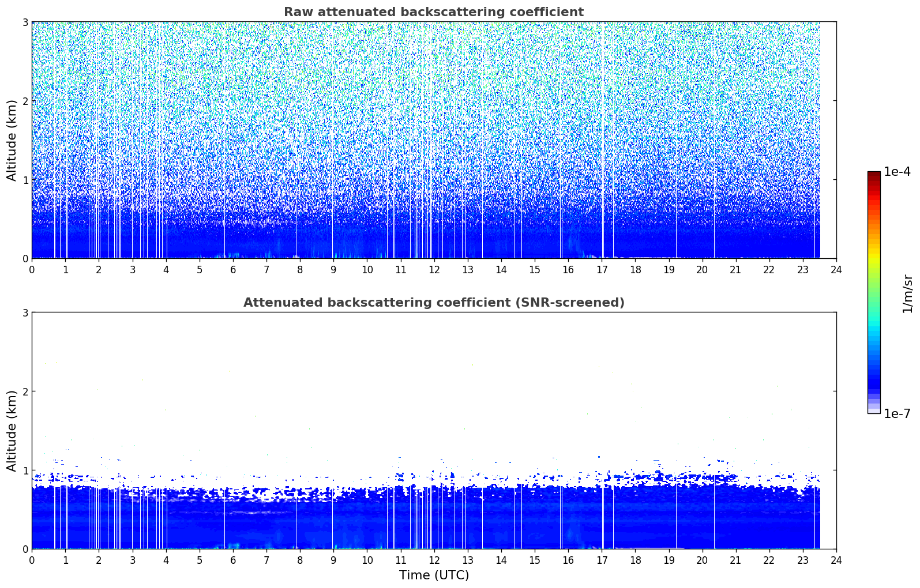Click the dark red top of colorbar
920x588 pixels.
874,175
